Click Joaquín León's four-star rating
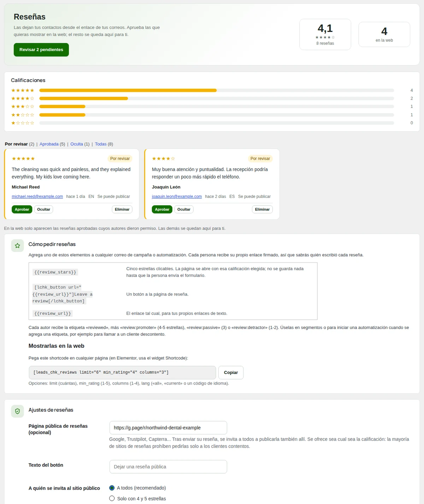Screen dimensions: 424x504 coord(163,159)
